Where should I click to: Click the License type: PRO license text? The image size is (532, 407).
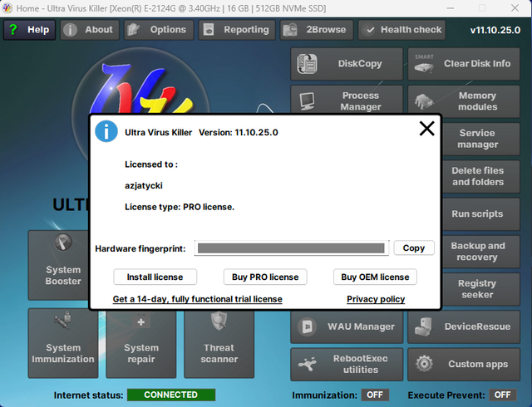click(180, 207)
